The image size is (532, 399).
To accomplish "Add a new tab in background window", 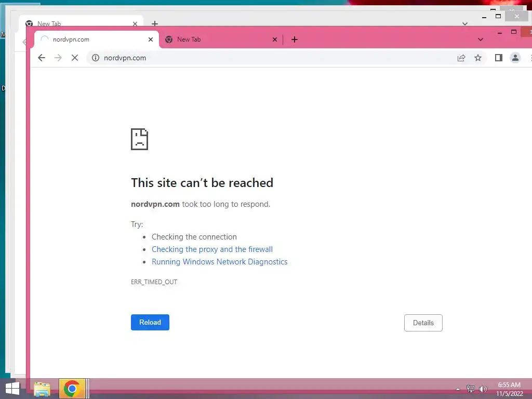I will click(155, 23).
